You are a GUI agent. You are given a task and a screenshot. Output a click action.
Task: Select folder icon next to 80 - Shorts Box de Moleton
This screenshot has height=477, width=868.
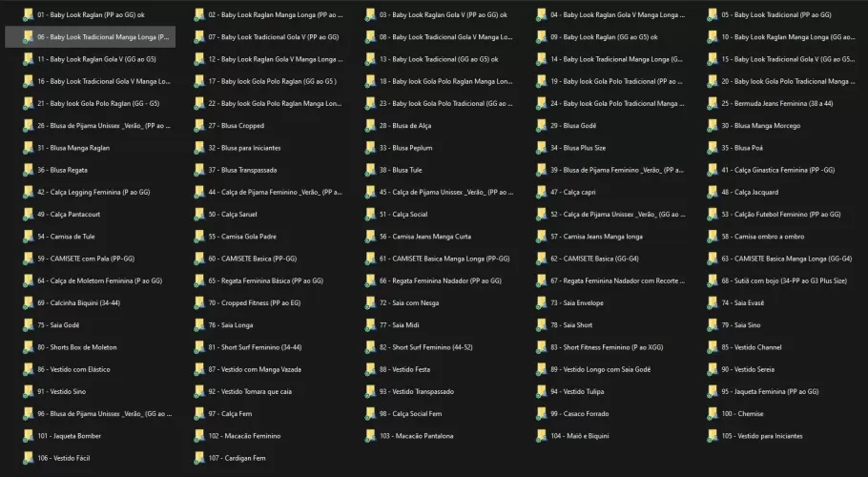(x=28, y=347)
